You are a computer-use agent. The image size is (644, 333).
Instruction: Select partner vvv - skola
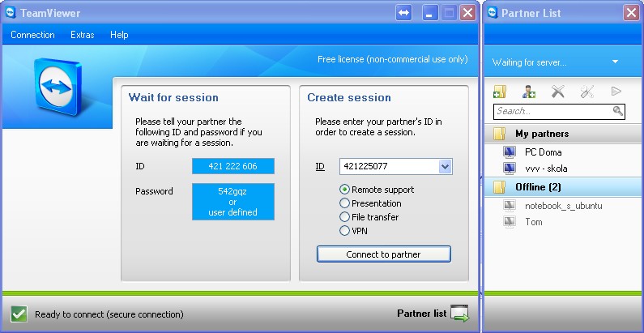pyautogui.click(x=546, y=169)
